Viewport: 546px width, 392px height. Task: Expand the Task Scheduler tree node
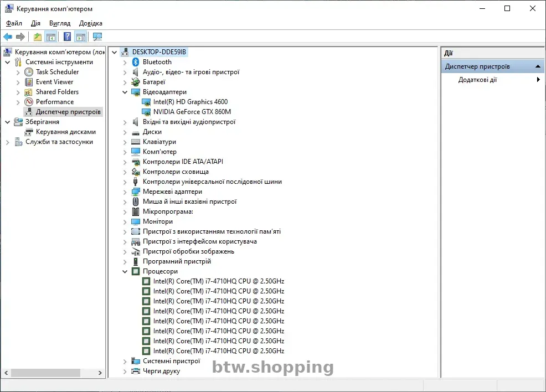(18, 72)
